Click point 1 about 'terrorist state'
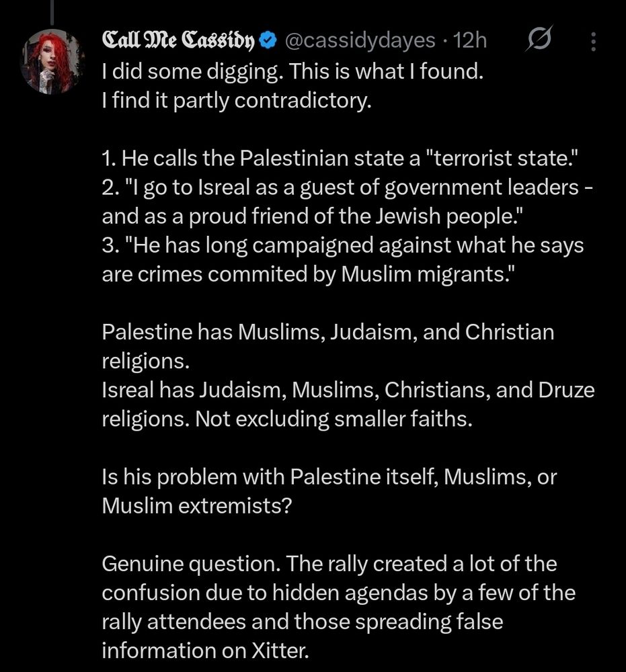626x672 pixels. tap(340, 158)
